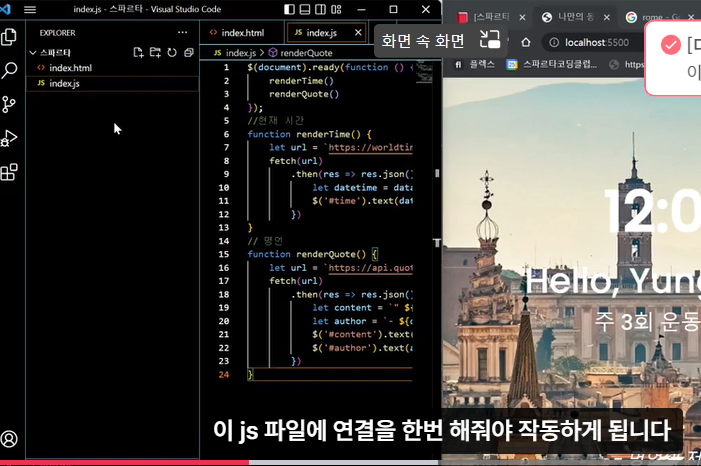Click 'let content' on line 19
701x466 pixels.
tap(342, 308)
